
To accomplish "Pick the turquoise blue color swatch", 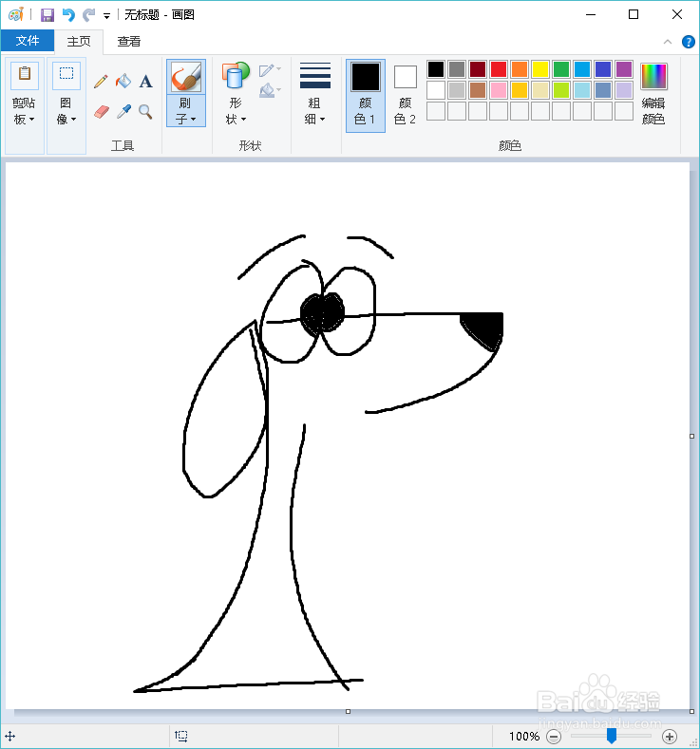I will click(x=582, y=69).
